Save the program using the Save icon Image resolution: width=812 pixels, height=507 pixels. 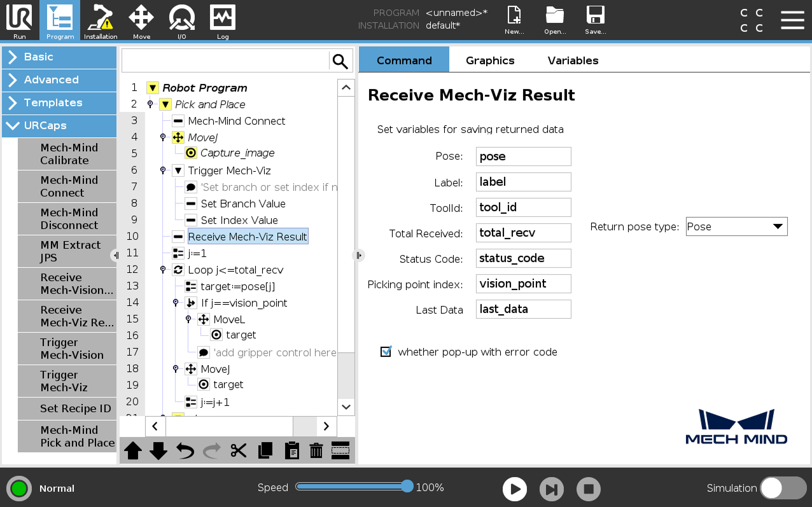(595, 19)
